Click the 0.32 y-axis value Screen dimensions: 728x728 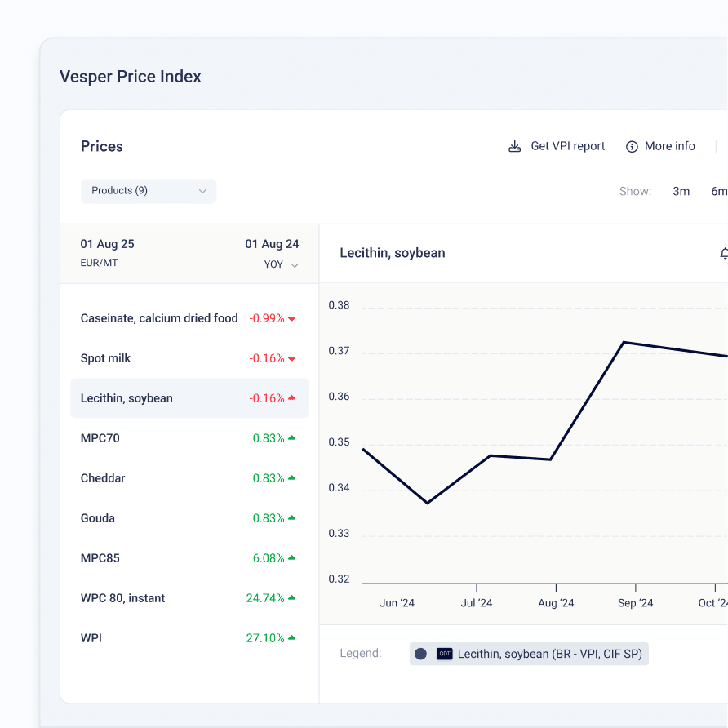pyautogui.click(x=339, y=579)
